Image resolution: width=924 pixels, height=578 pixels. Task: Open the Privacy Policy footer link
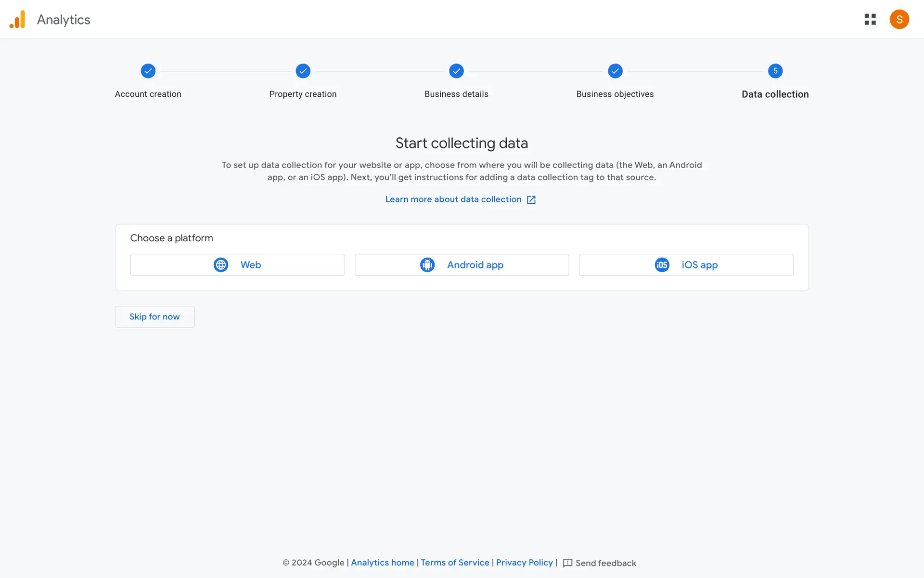(524, 563)
